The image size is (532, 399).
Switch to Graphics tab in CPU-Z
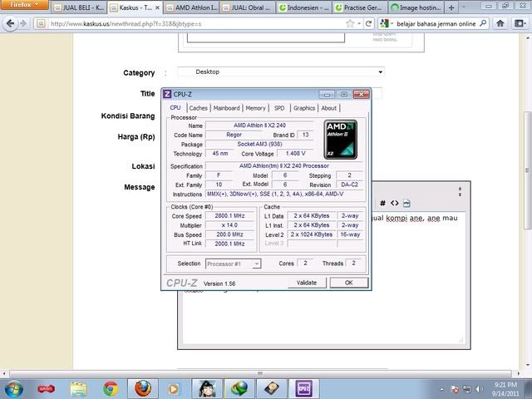coord(304,108)
